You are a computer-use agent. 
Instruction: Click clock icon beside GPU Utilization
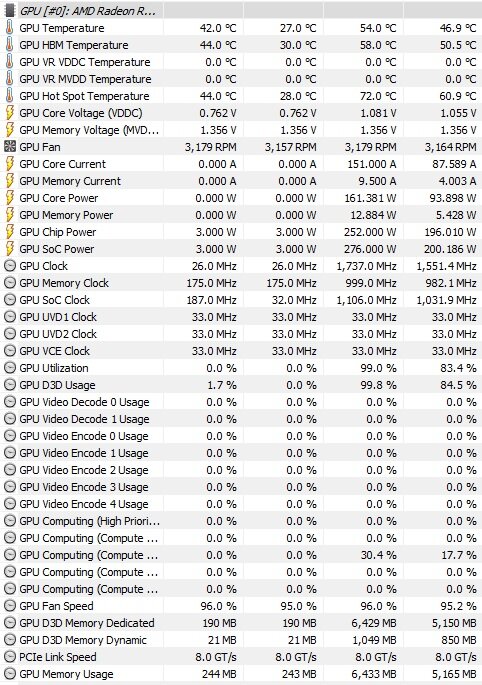point(9,368)
